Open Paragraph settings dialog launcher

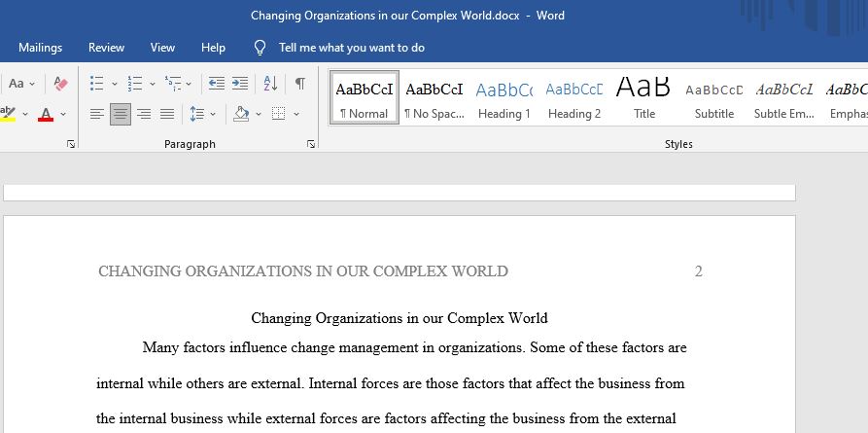tap(311, 144)
